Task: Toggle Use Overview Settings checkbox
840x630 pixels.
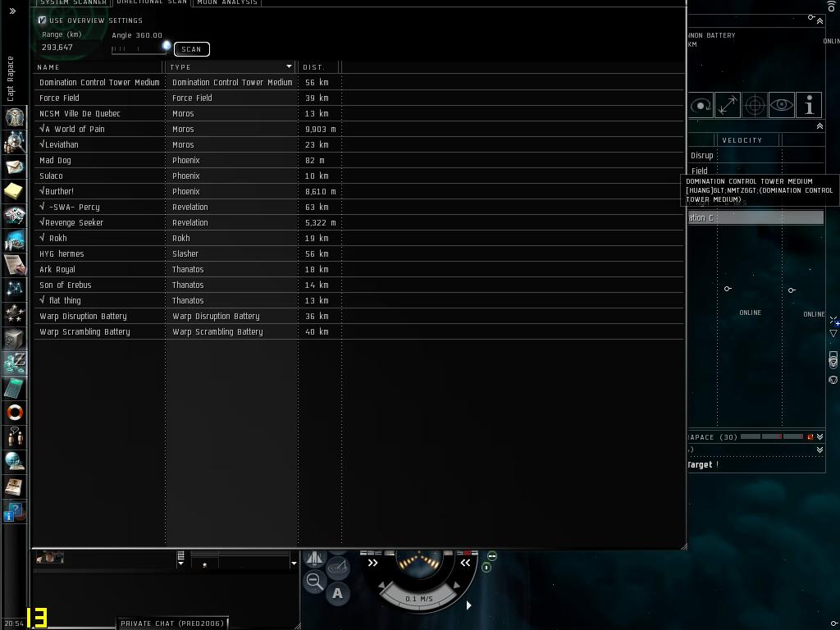Action: click(42, 21)
